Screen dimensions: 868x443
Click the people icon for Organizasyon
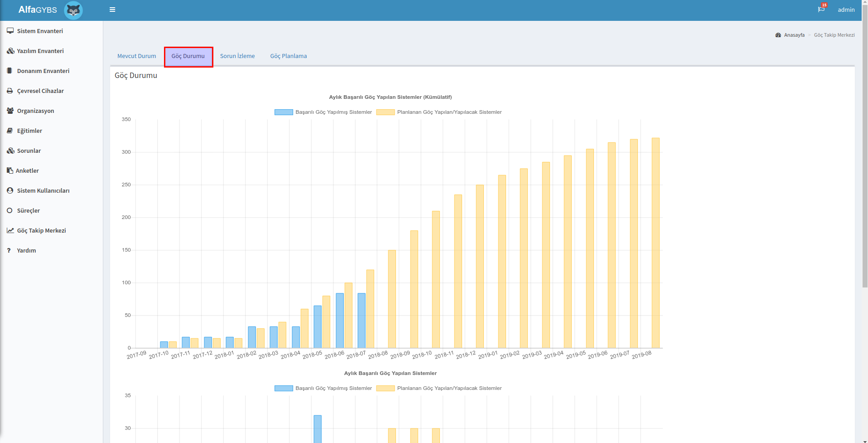pyautogui.click(x=10, y=111)
